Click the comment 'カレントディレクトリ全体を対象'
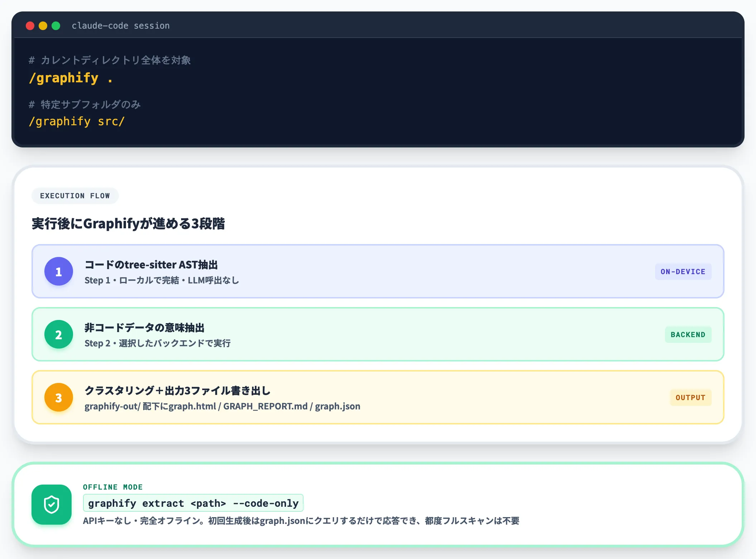 tap(110, 60)
